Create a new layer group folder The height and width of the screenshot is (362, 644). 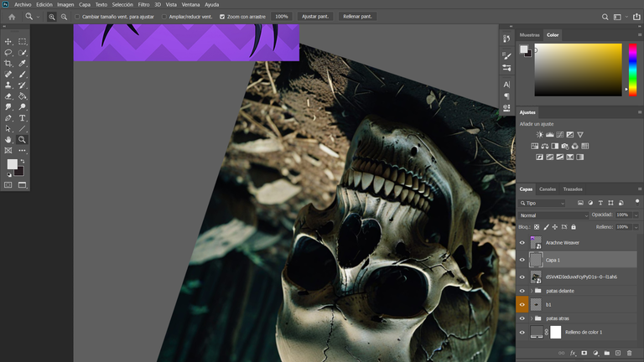[x=606, y=353]
